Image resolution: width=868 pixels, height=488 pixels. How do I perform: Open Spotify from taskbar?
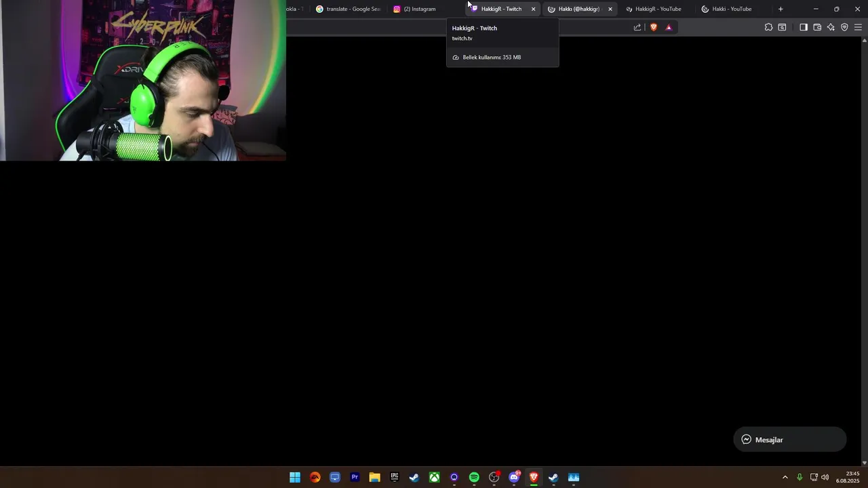pyautogui.click(x=474, y=477)
